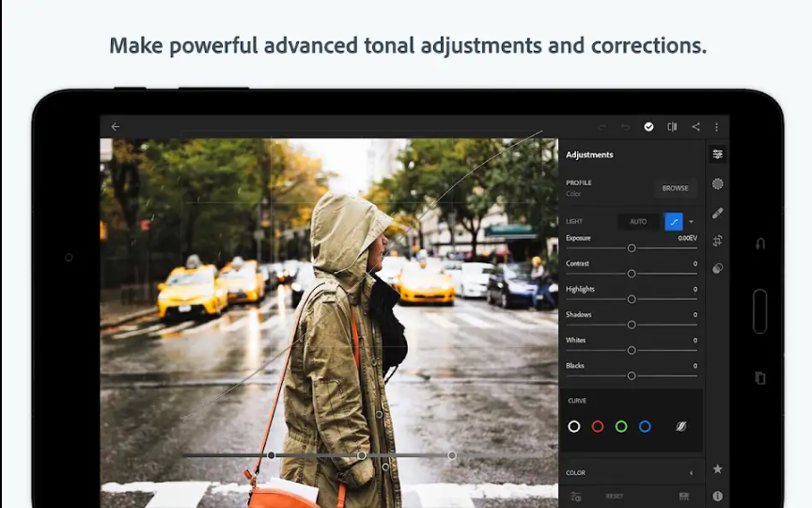Viewport: 812px width, 508px height.
Task: Open the presets overlapping circles icon
Action: pyautogui.click(x=717, y=268)
